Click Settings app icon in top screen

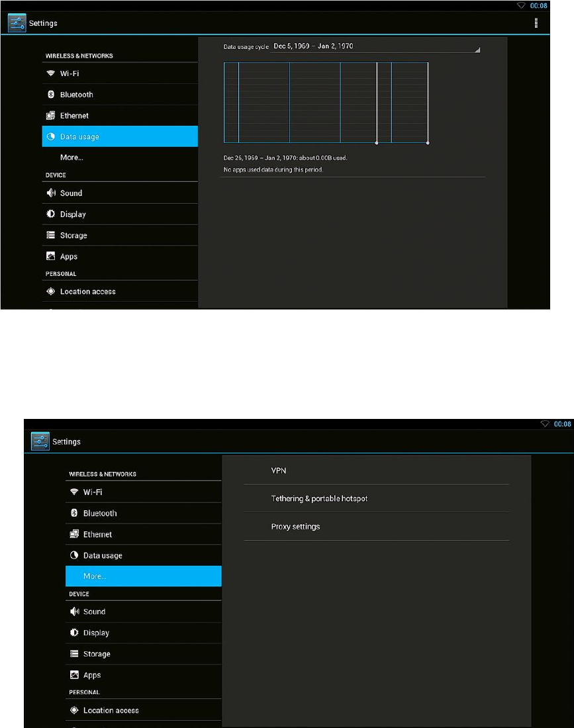point(17,23)
